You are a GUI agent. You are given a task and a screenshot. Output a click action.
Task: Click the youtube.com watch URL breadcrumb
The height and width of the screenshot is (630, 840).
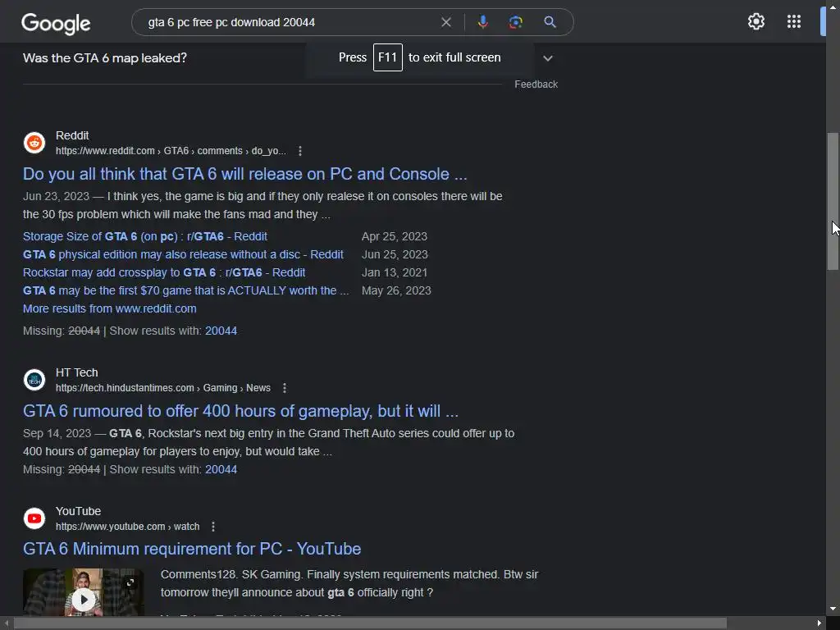127,527
